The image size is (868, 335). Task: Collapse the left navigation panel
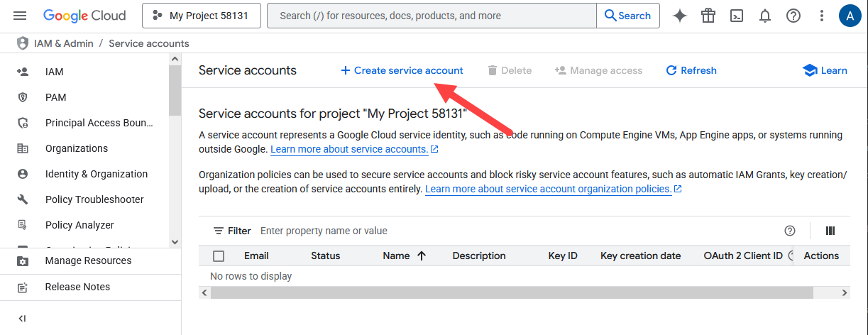pyautogui.click(x=22, y=319)
